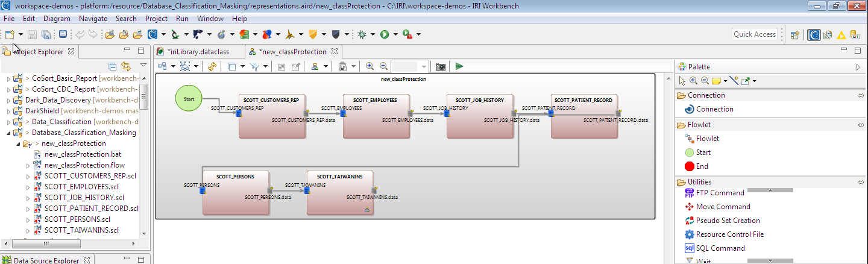The image size is (868, 264).
Task: Select the Connection palette tool
Action: pos(714,109)
